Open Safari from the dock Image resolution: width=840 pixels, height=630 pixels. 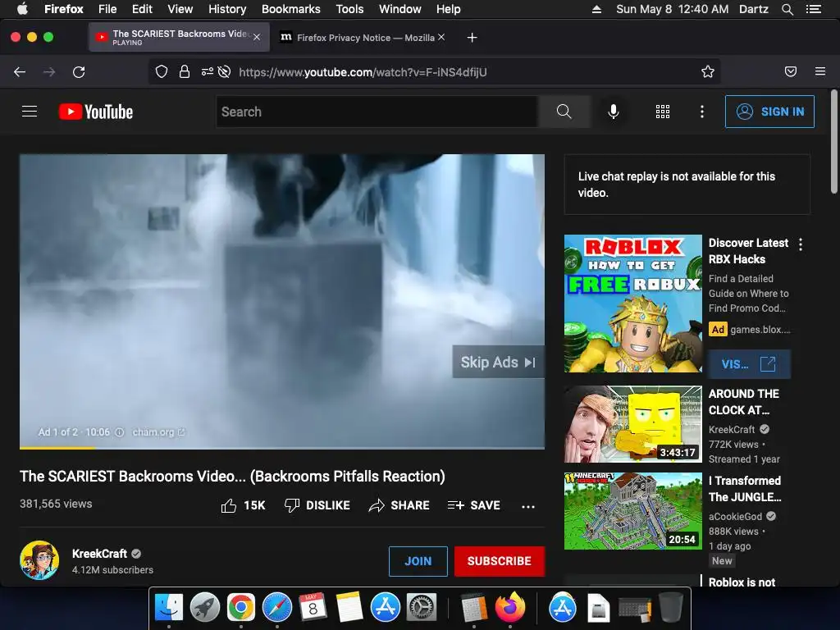pos(277,608)
